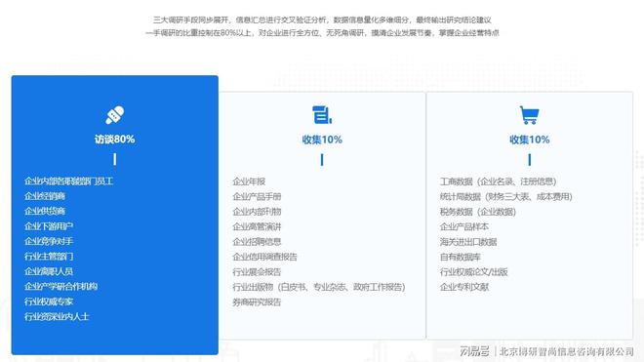Click 行业出版物（白皮书、专业杂志、政府工作报告）item

tap(319, 287)
